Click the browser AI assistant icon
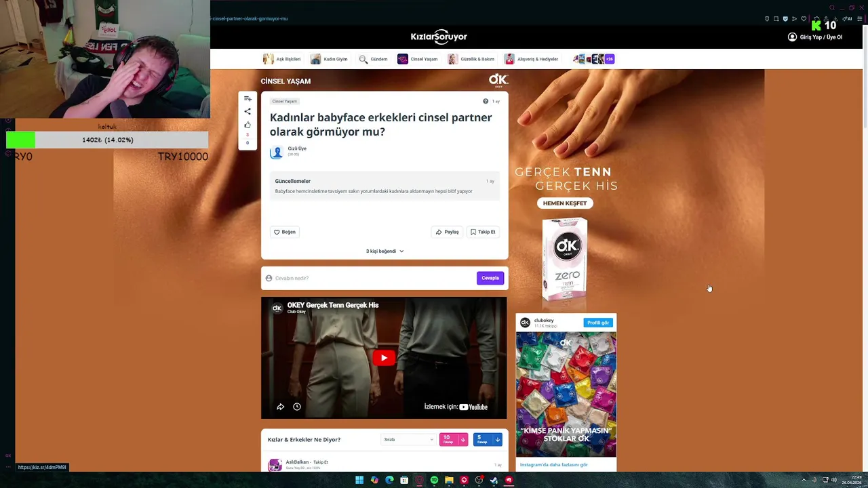 click(x=847, y=18)
